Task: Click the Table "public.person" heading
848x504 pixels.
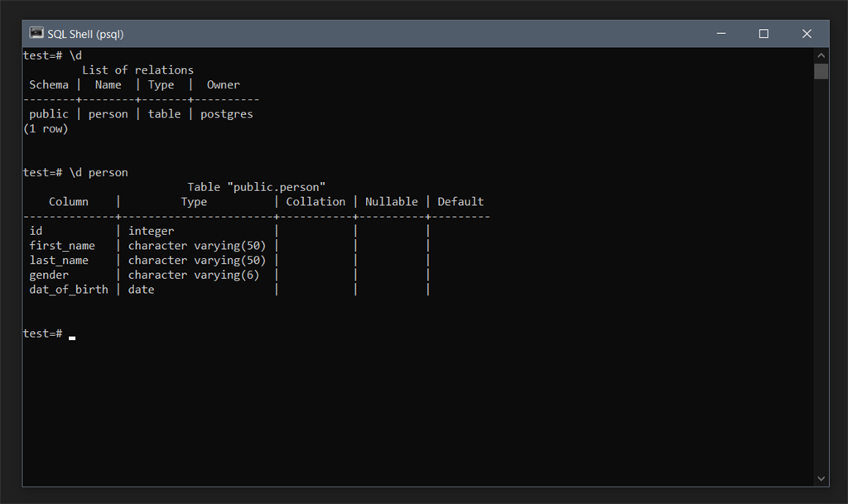Action: [256, 187]
